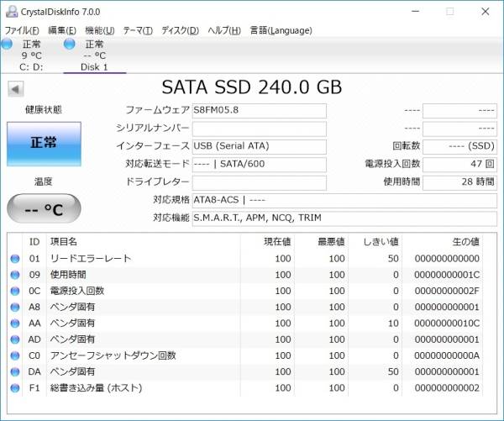504x421 pixels.
Task: Click status orb for ID AD row
Action: [x=15, y=339]
